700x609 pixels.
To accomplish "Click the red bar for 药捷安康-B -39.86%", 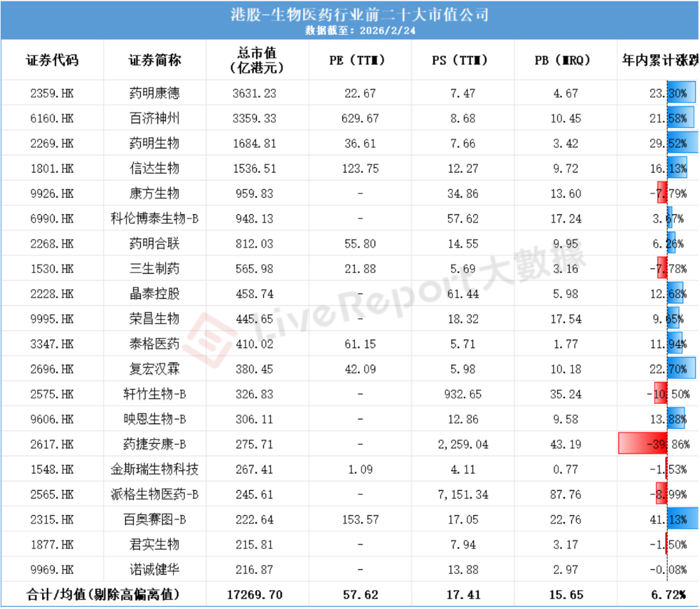I will pos(641,444).
